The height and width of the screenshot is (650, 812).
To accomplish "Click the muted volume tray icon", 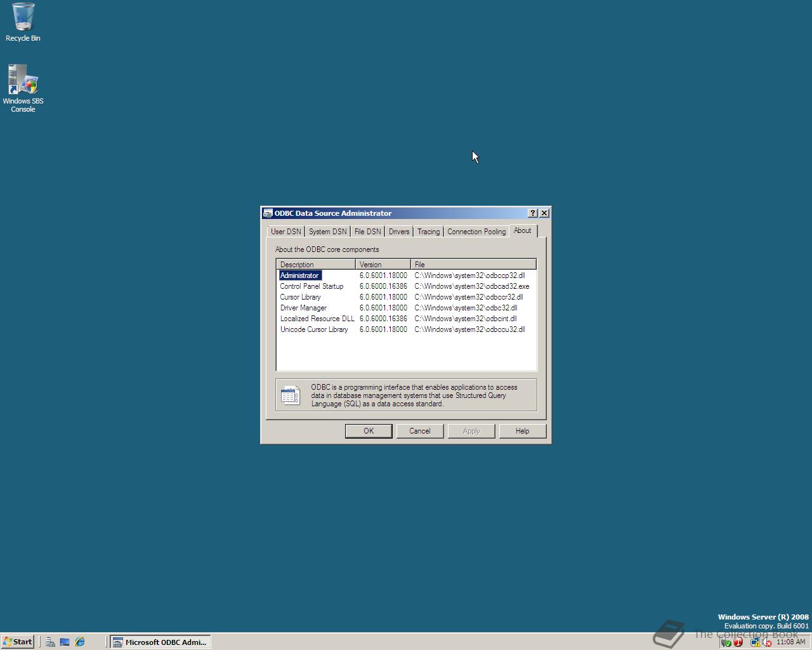I will click(766, 642).
